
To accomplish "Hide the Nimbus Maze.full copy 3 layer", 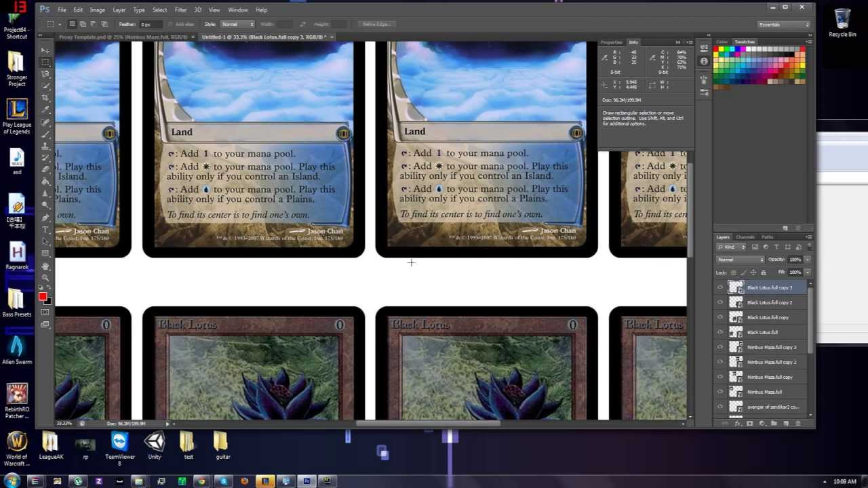I will pyautogui.click(x=720, y=347).
